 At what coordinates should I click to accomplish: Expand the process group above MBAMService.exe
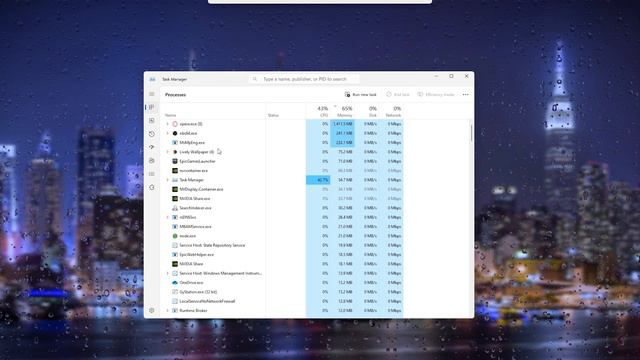[x=167, y=217]
